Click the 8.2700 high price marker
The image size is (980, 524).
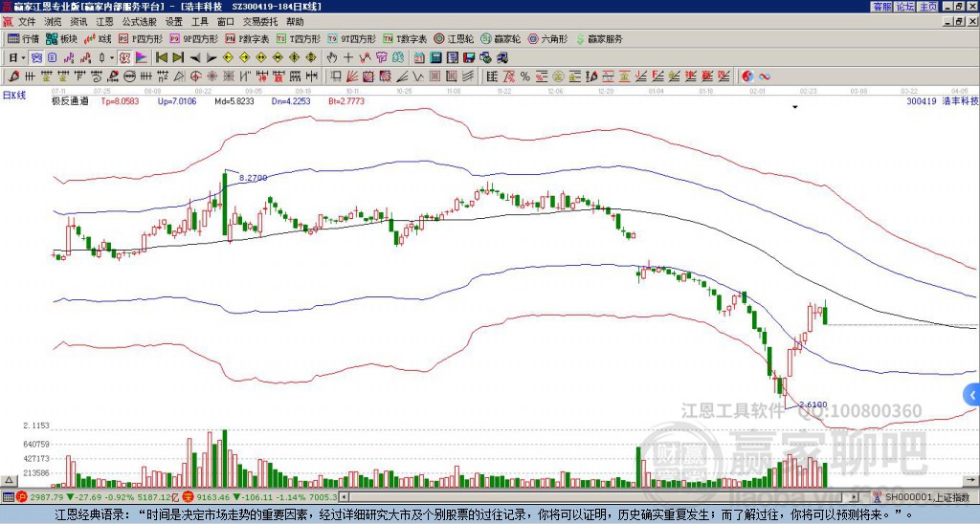pyautogui.click(x=253, y=178)
